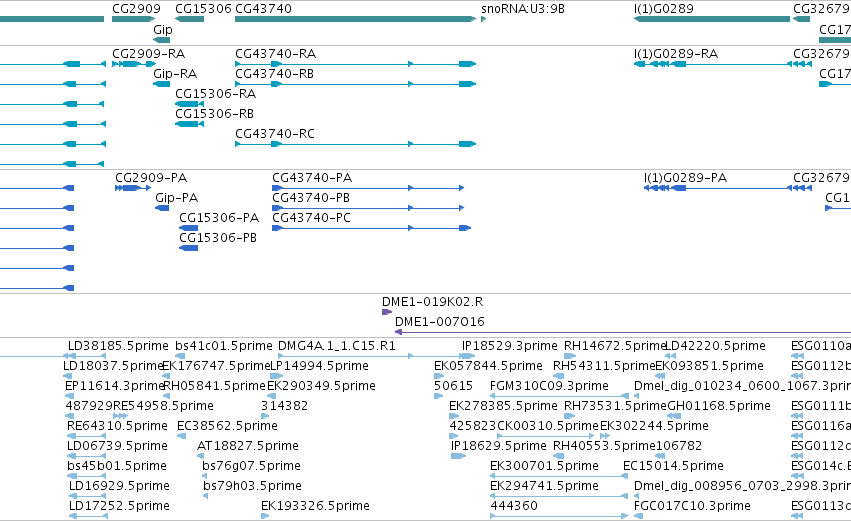Select EST LD38185.5prime
851x521 pixels.
pyautogui.click(x=118, y=346)
